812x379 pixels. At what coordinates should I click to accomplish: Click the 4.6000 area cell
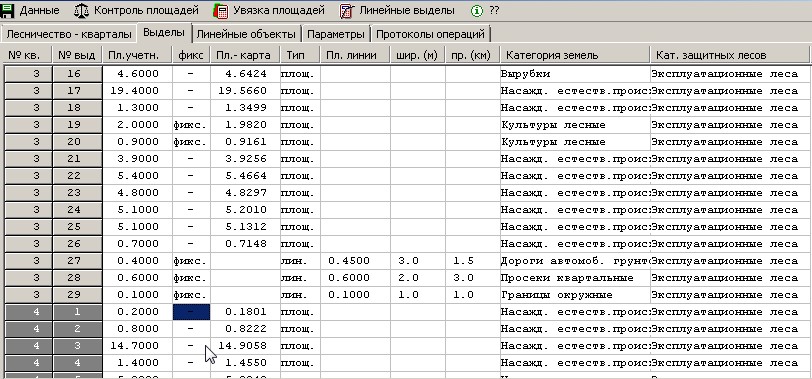[137, 74]
